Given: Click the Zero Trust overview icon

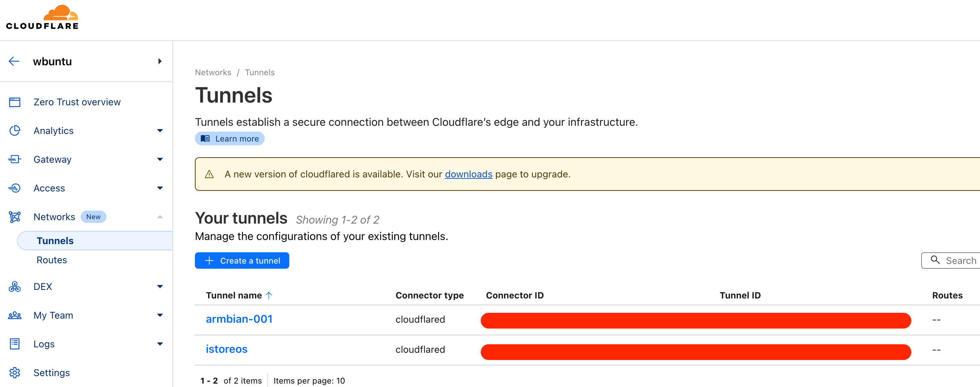Looking at the screenshot, I should 15,102.
